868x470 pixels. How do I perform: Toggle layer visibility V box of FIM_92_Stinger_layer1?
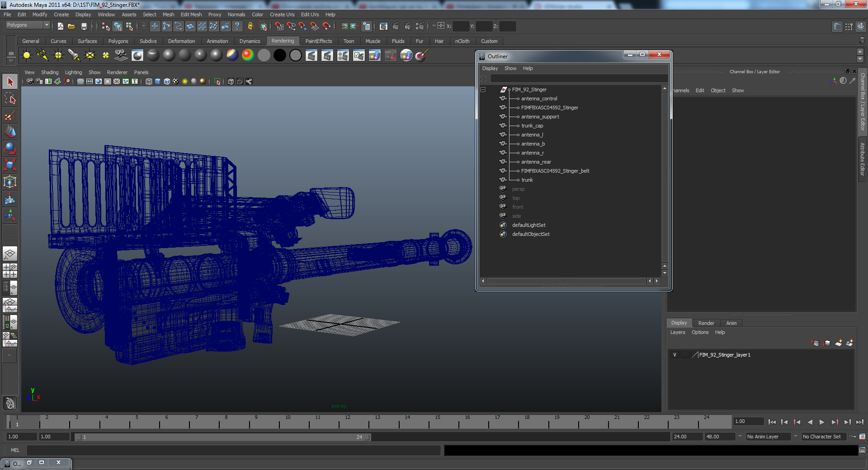pyautogui.click(x=675, y=355)
